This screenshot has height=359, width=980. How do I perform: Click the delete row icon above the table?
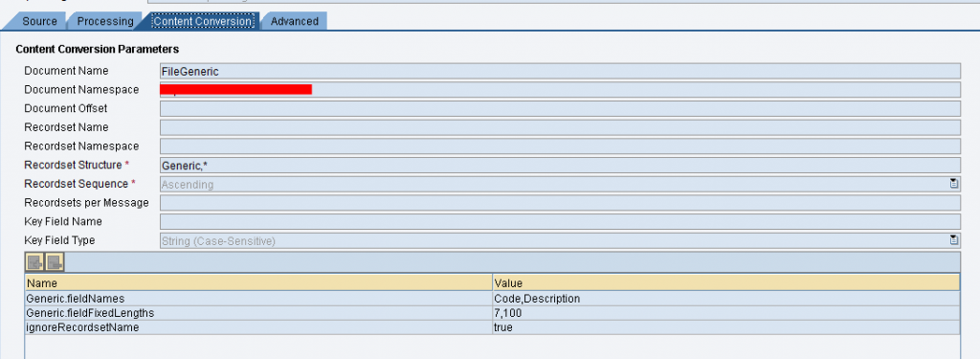point(55,262)
